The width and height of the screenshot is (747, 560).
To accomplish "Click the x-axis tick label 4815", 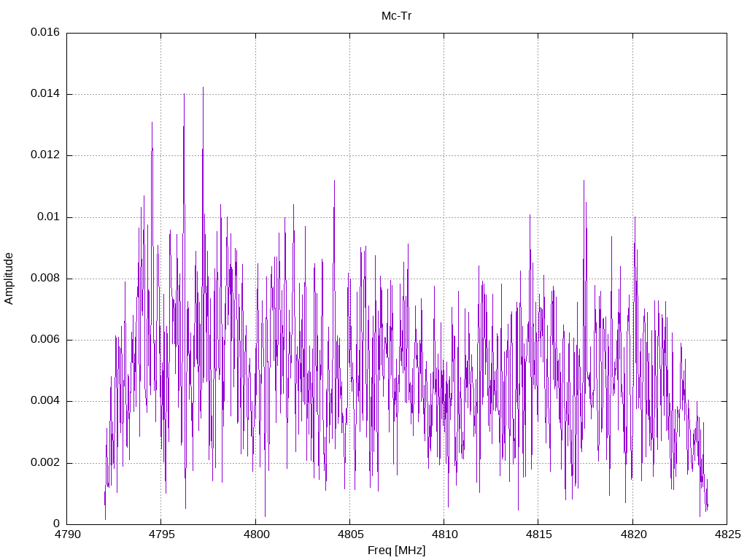I will coord(539,534).
